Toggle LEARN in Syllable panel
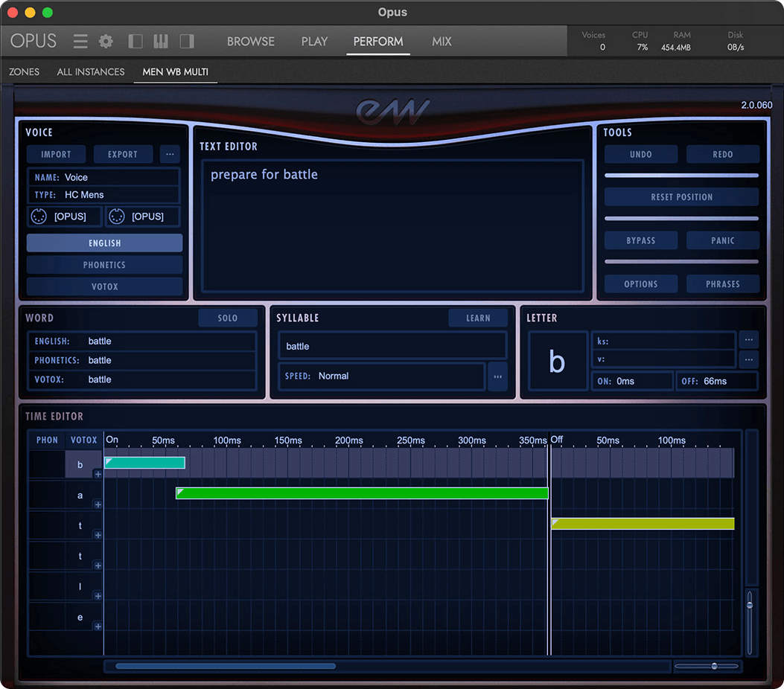This screenshot has width=784, height=689. click(x=478, y=318)
